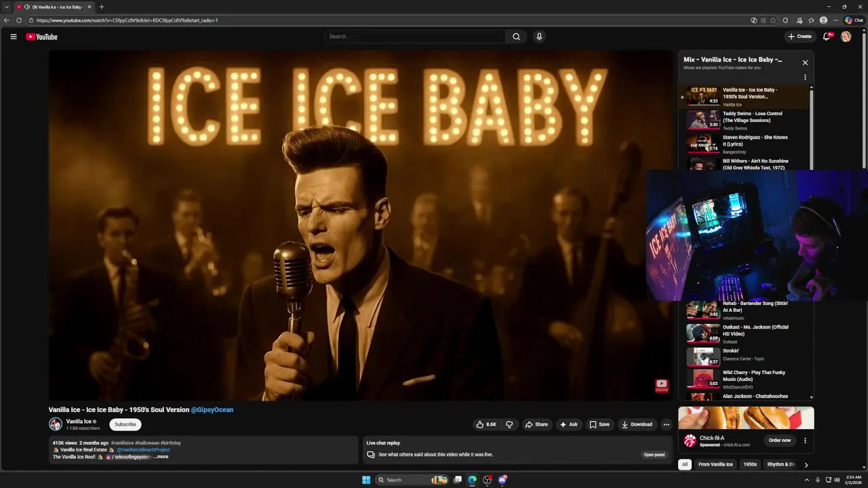Select the 1950s filter chip
This screenshot has height=488, width=868.
[x=750, y=464]
